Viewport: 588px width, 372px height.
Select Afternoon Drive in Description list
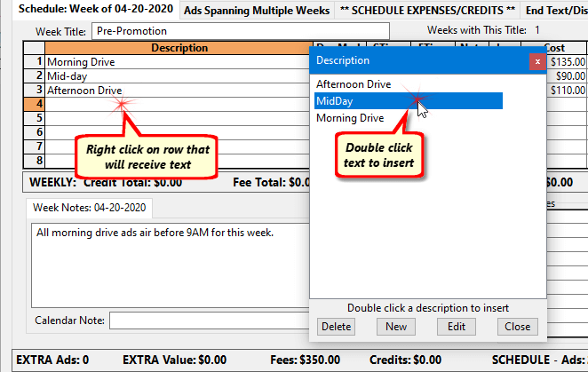tap(353, 84)
